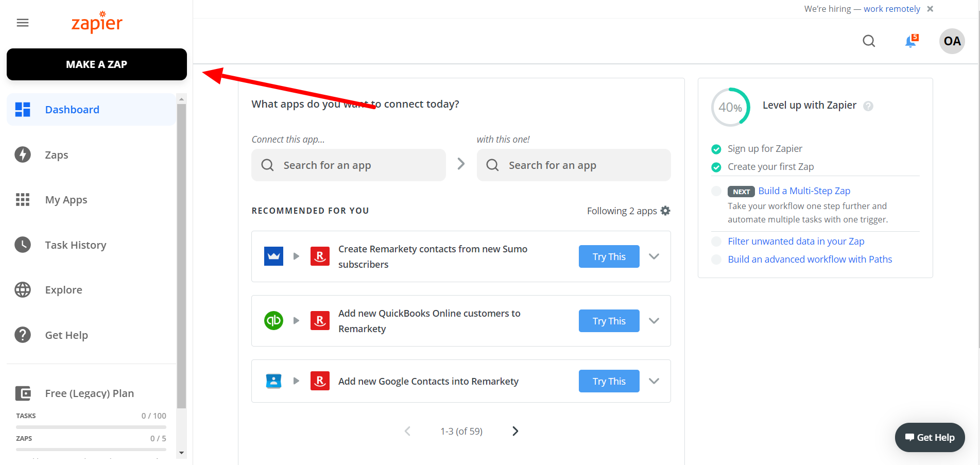The image size is (980, 465).
Task: Click the Filter unwanted data circle
Action: point(716,242)
